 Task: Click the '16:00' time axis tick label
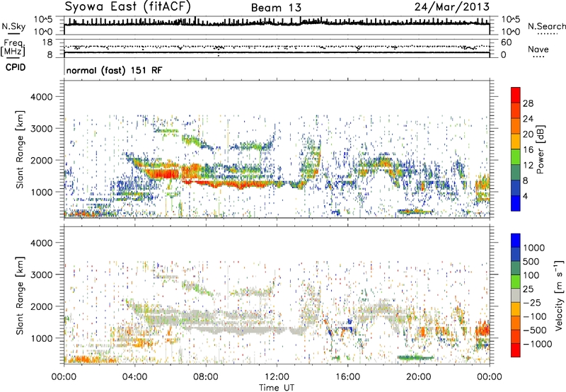pyautogui.click(x=347, y=377)
